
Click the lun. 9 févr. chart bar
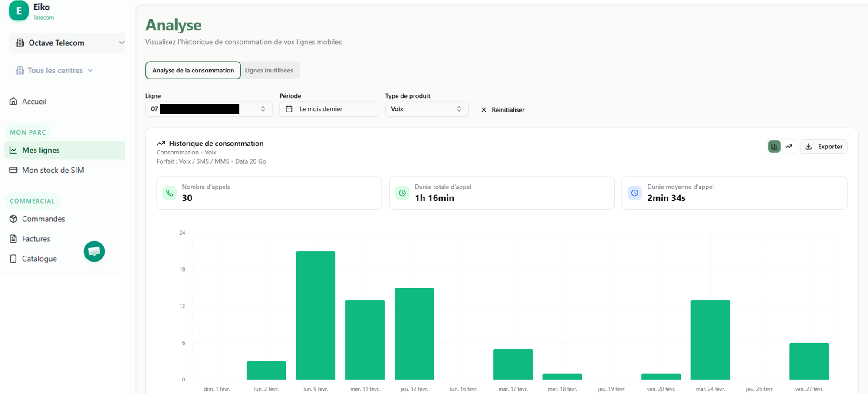pyautogui.click(x=316, y=315)
